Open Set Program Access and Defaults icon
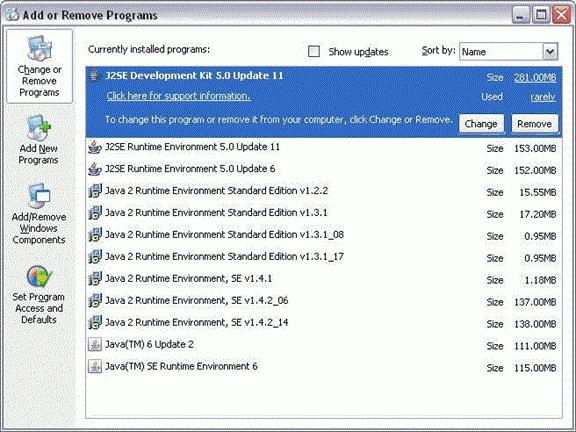 pyautogui.click(x=39, y=277)
